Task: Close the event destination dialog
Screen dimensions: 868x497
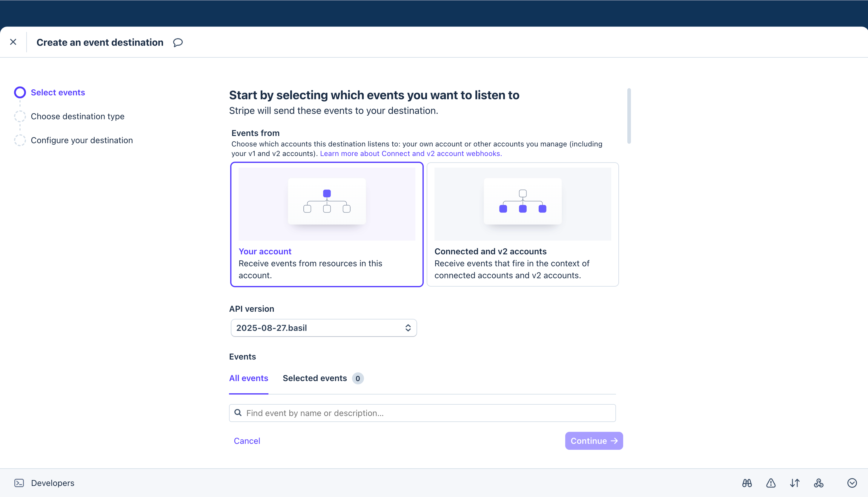Action: tap(13, 42)
